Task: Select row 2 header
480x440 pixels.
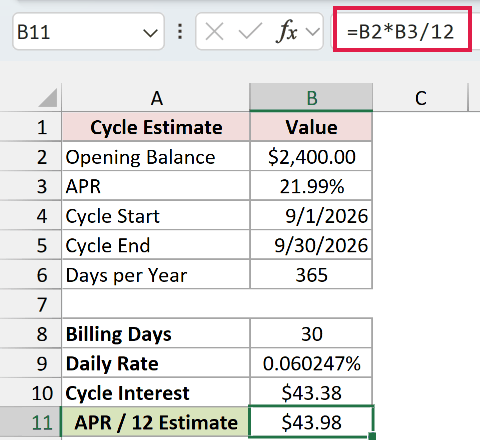Action: [31, 157]
